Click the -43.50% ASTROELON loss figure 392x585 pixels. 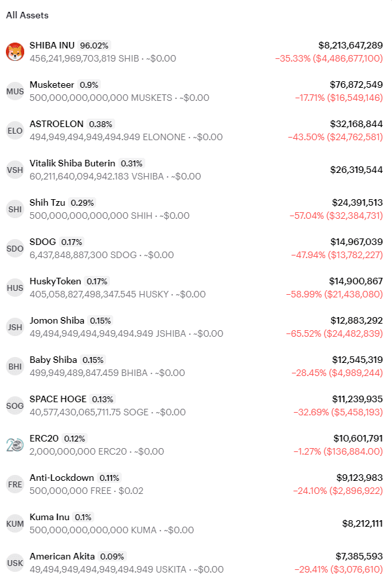point(306,137)
